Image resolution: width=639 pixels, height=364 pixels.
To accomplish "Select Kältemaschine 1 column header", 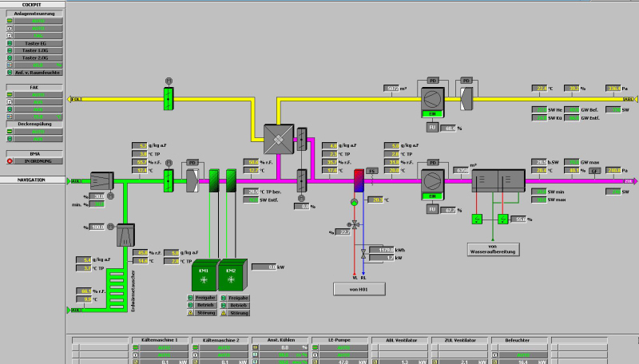I will tap(161, 340).
